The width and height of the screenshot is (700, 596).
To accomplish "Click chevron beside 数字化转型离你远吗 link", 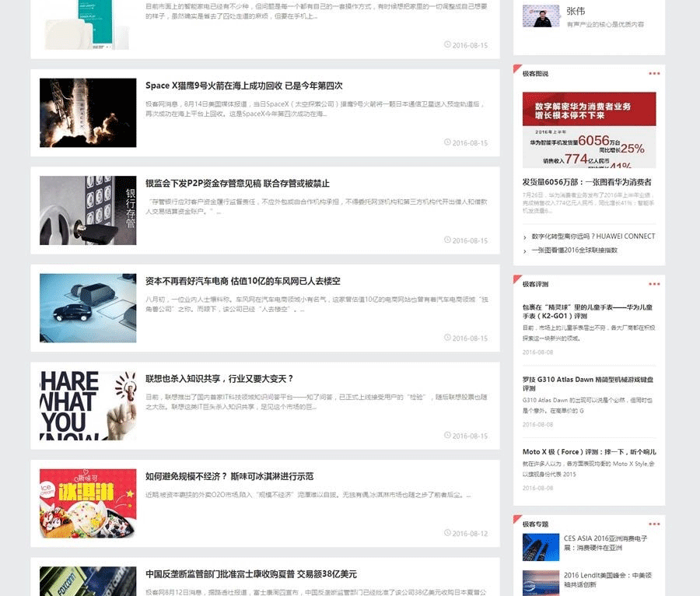I will pos(524,237).
